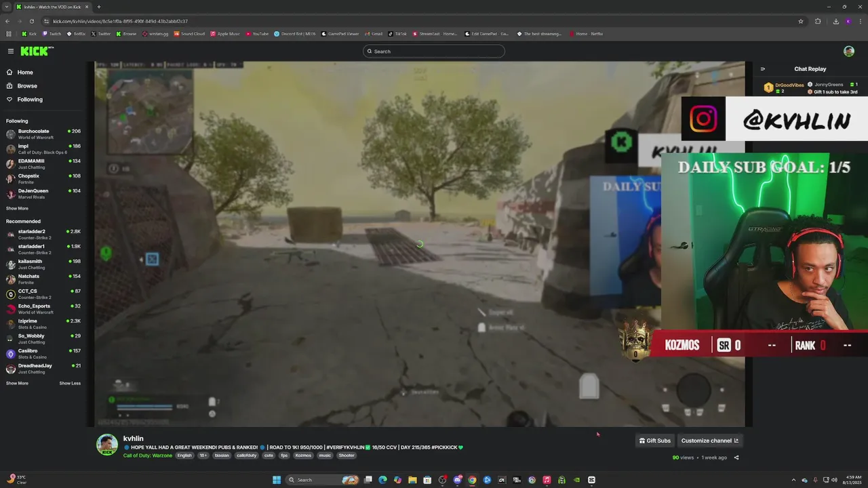Open DeJenQueen's channel
The height and width of the screenshot is (488, 868).
pos(43,194)
